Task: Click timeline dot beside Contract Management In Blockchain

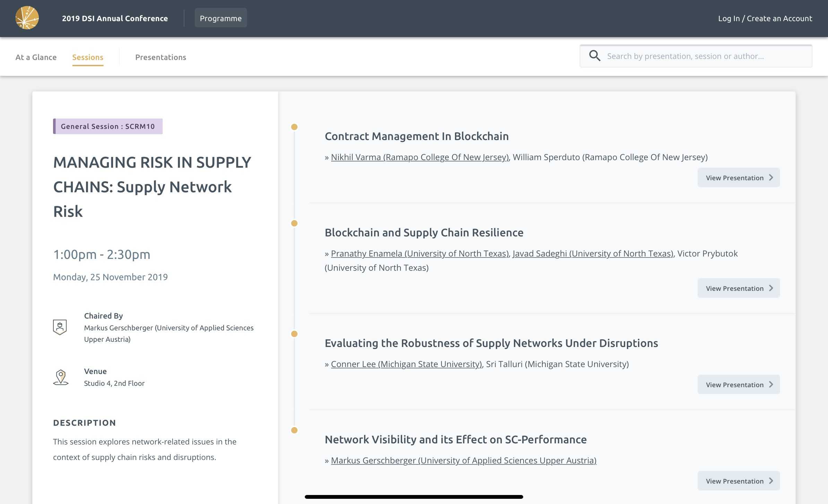Action: tap(294, 127)
